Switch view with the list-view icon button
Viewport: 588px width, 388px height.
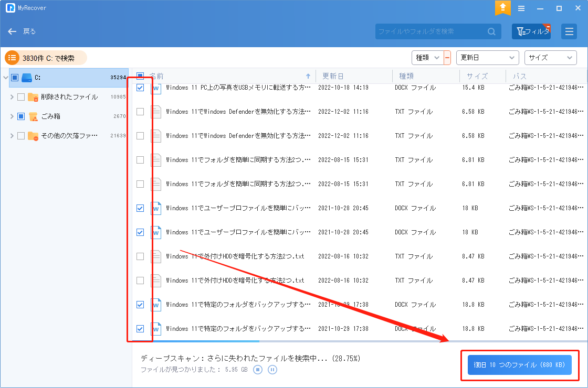tap(569, 31)
